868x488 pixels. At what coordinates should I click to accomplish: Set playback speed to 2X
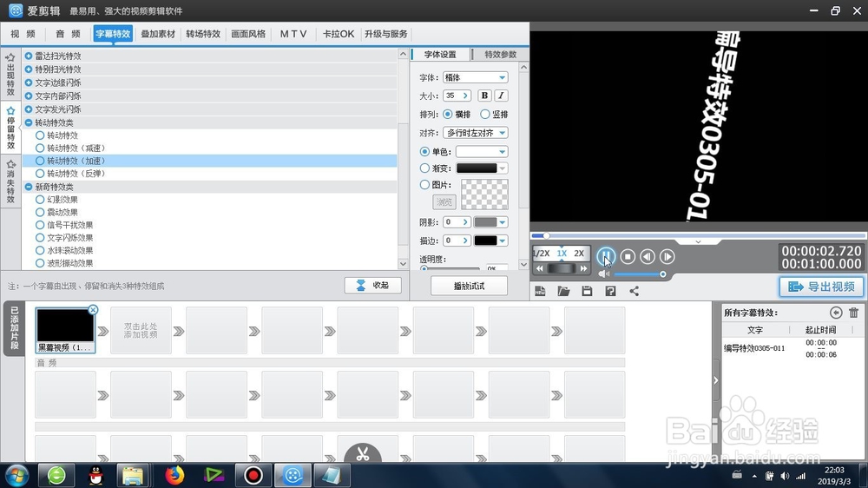(x=579, y=254)
